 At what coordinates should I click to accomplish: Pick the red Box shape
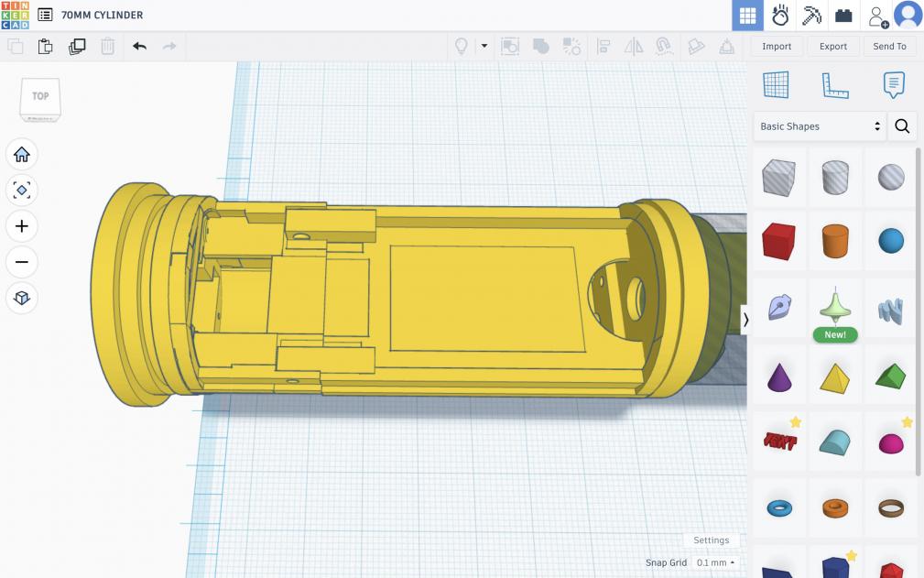coord(778,241)
